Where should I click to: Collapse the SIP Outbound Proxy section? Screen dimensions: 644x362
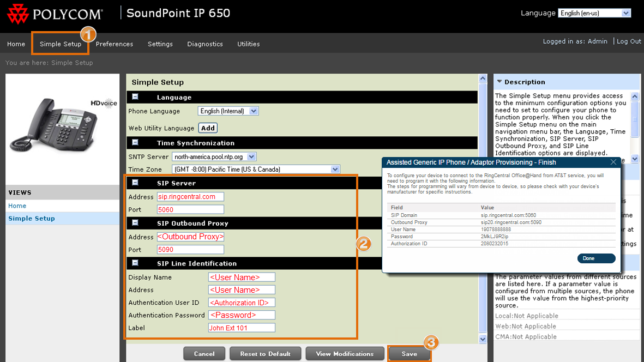(135, 223)
